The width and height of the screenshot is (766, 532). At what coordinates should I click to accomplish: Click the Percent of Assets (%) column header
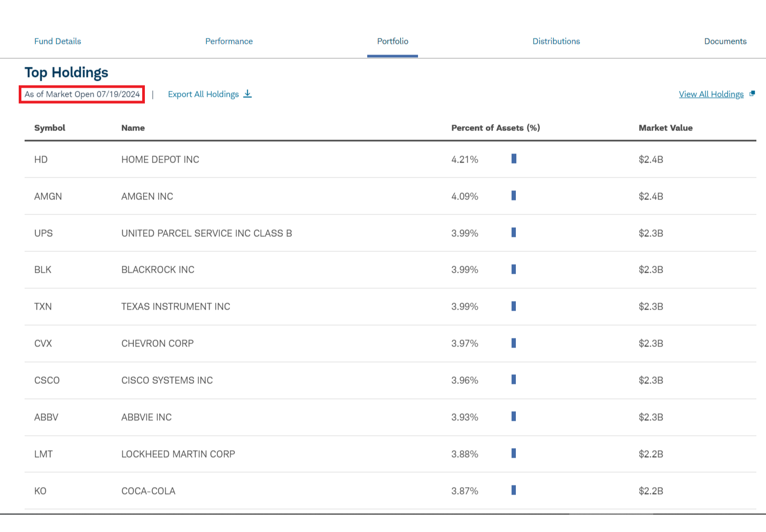496,128
